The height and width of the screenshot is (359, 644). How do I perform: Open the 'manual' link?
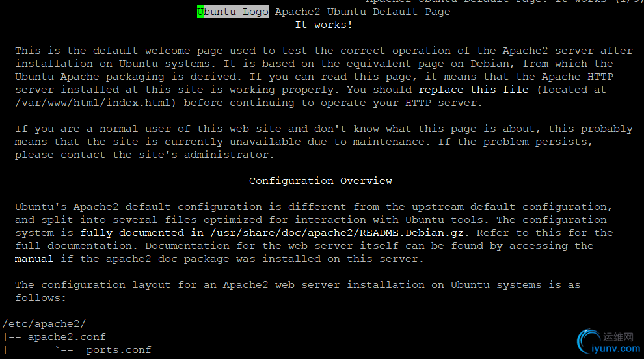pyautogui.click(x=34, y=259)
